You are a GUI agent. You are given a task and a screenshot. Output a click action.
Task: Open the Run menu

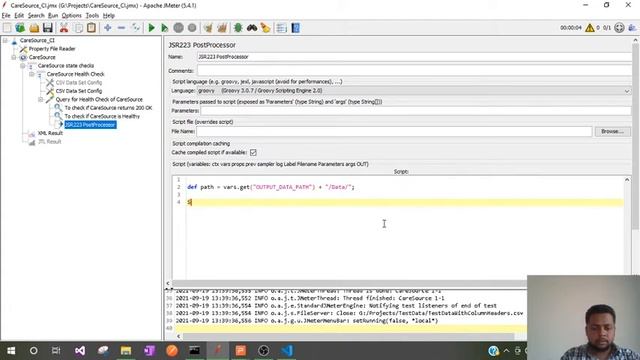click(53, 16)
